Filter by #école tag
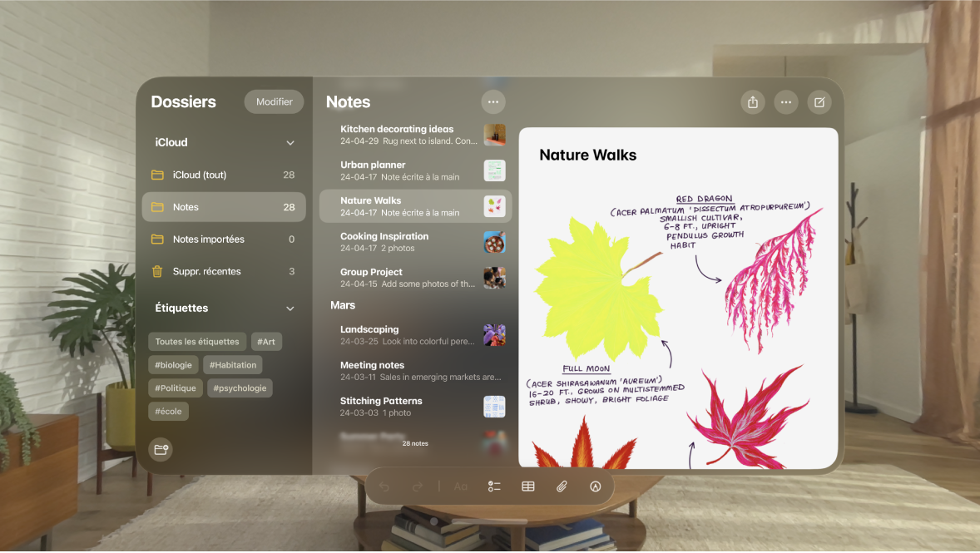Screen dimensions: 980x553 (x=169, y=411)
